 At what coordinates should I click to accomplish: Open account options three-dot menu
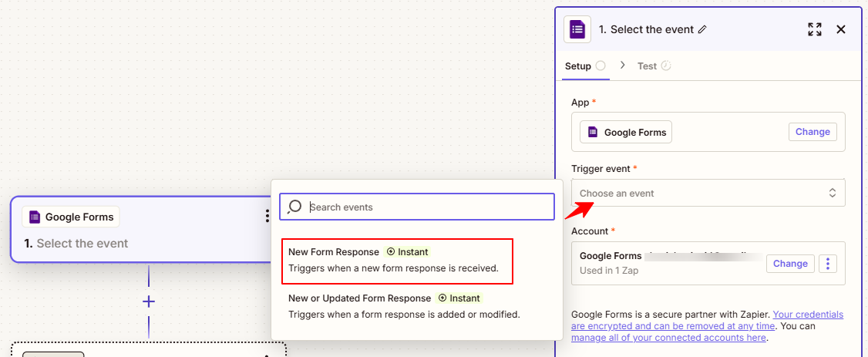[828, 264]
